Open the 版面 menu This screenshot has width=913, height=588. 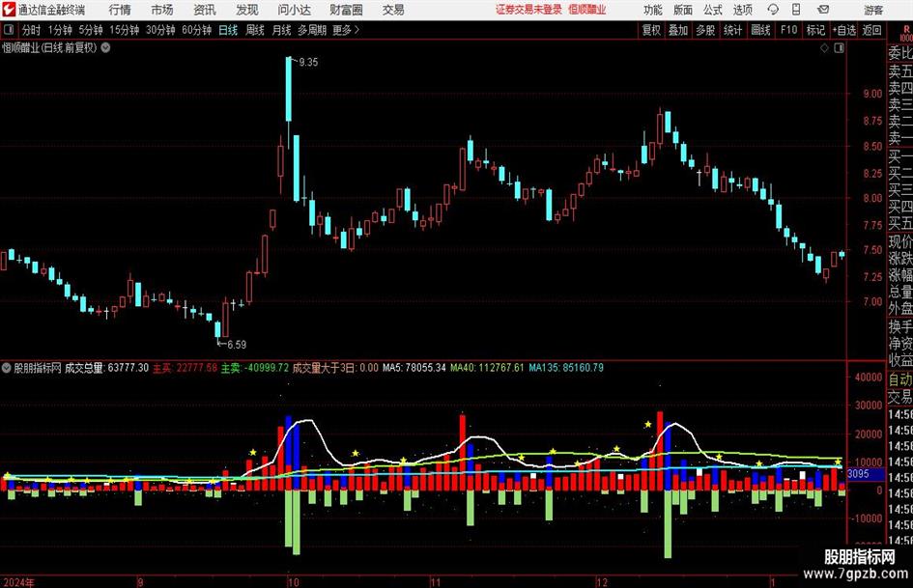(x=682, y=10)
